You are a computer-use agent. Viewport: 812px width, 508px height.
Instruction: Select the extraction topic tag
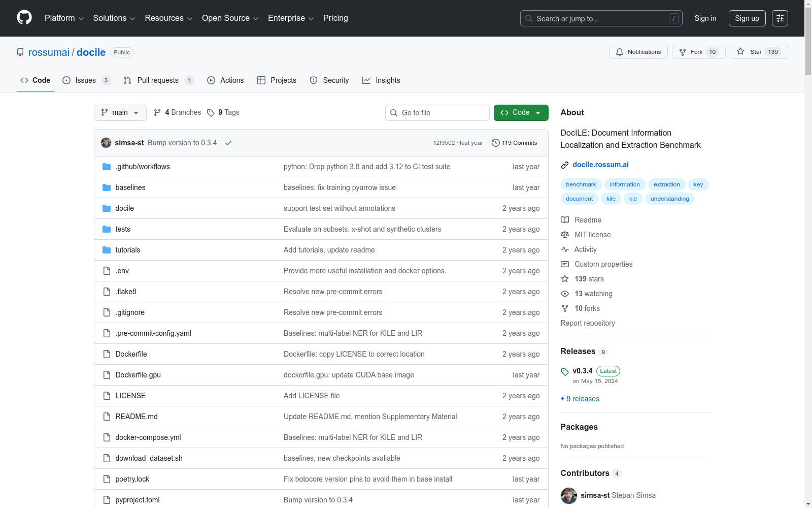[x=667, y=184]
